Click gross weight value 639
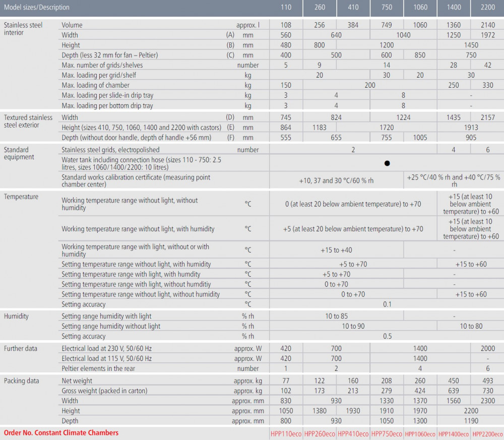The image size is (504, 440). point(454,391)
